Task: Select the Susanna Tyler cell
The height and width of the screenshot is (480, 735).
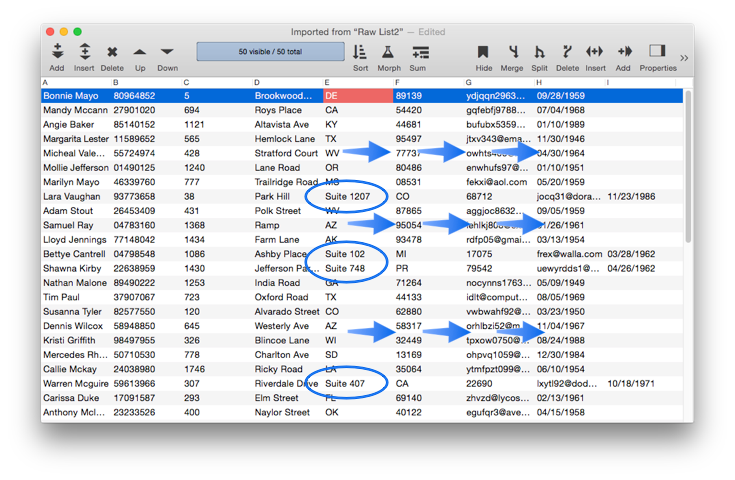Action: click(x=76, y=312)
